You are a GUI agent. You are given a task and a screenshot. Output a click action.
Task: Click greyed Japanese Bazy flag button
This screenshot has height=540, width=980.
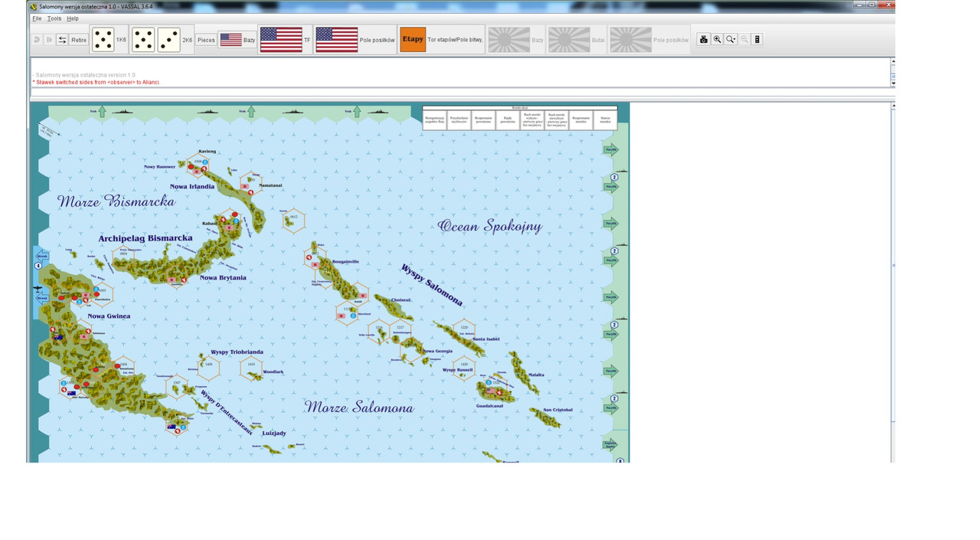[x=516, y=40]
